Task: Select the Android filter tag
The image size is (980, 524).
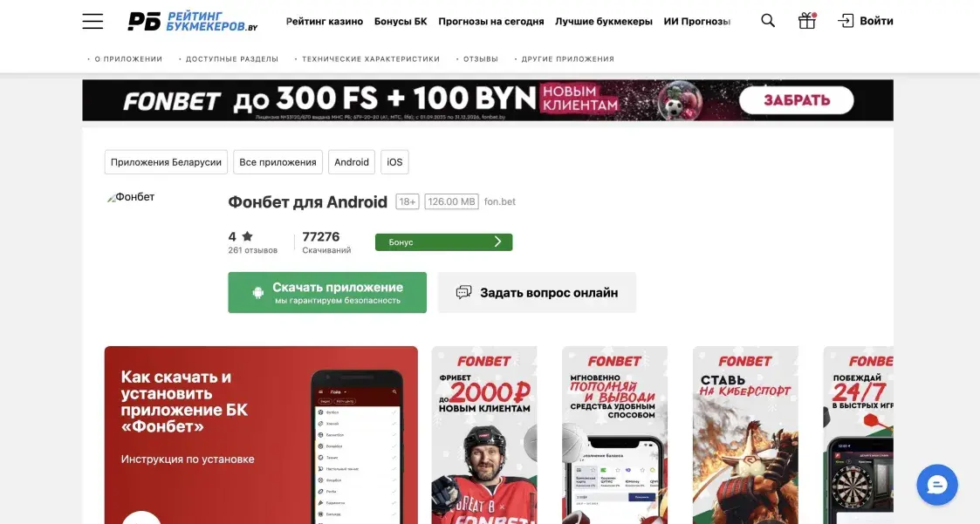Action: [x=352, y=162]
